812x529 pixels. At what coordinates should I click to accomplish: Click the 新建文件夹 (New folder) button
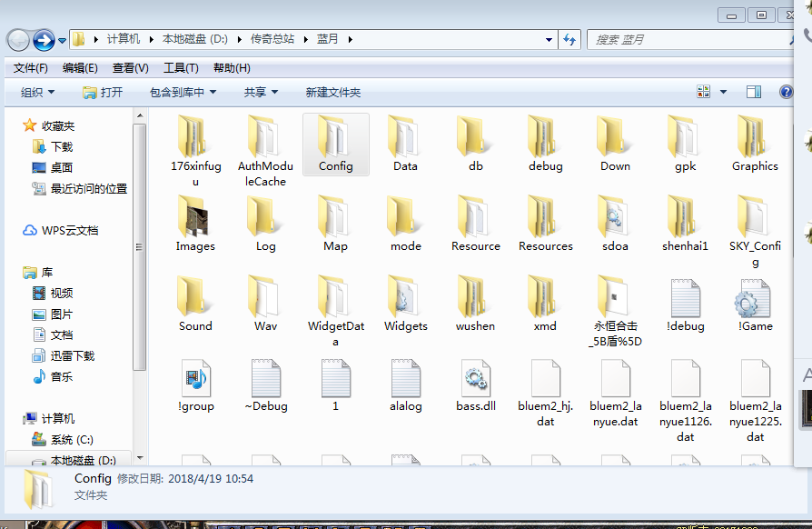[x=332, y=92]
